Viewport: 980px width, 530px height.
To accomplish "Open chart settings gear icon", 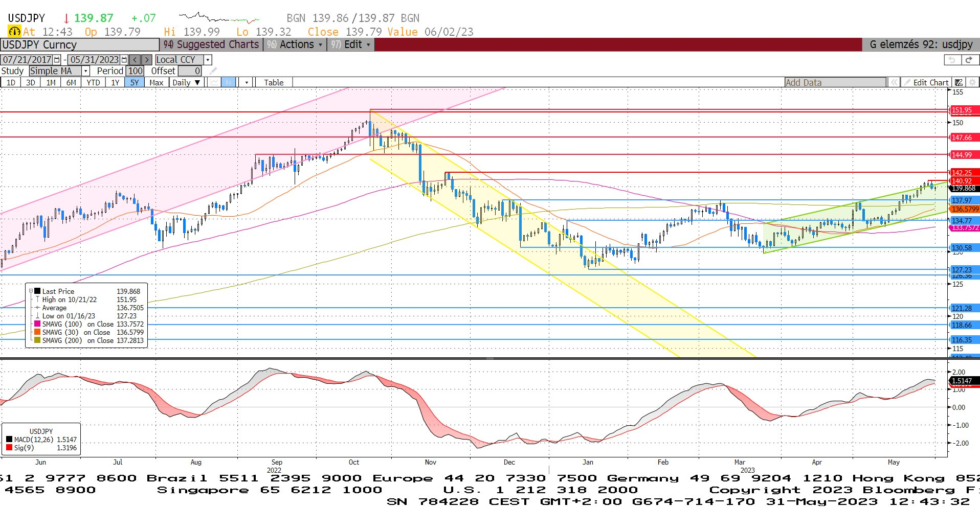I will coord(972,82).
